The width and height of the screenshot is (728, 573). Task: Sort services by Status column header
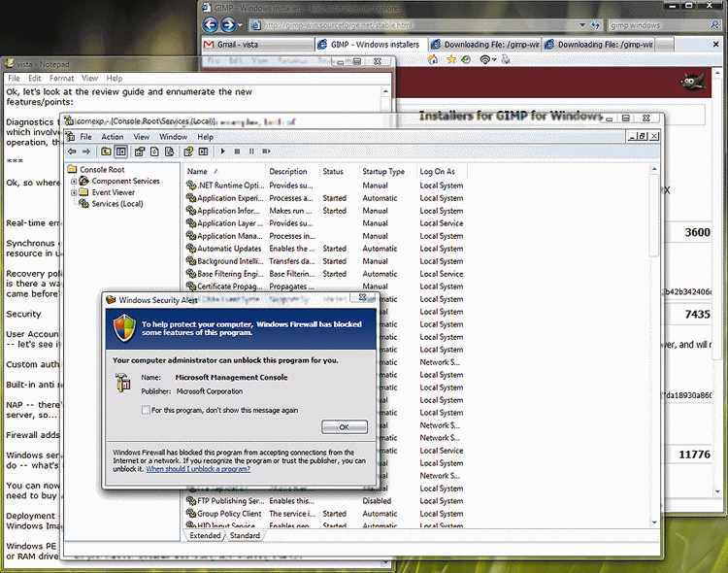339,172
